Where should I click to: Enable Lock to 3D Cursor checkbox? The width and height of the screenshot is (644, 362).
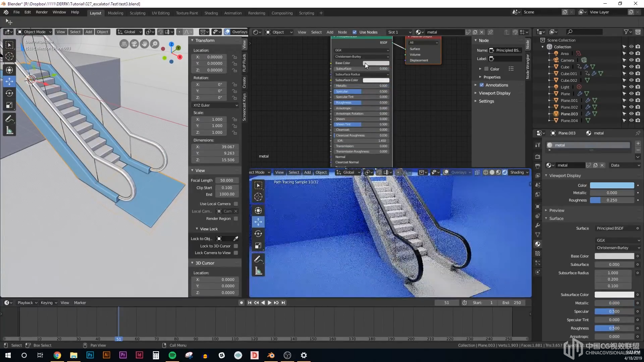[x=236, y=246]
